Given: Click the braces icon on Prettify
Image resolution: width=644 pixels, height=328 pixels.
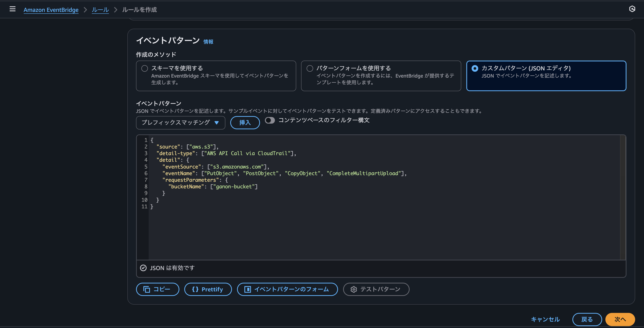Looking at the screenshot, I should 195,290.
